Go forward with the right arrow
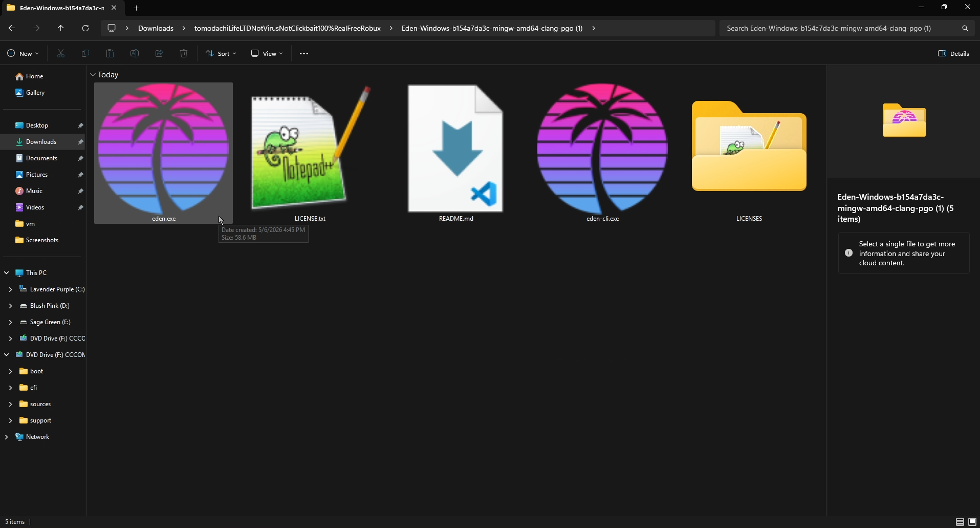The height and width of the screenshot is (528, 980). (36, 28)
